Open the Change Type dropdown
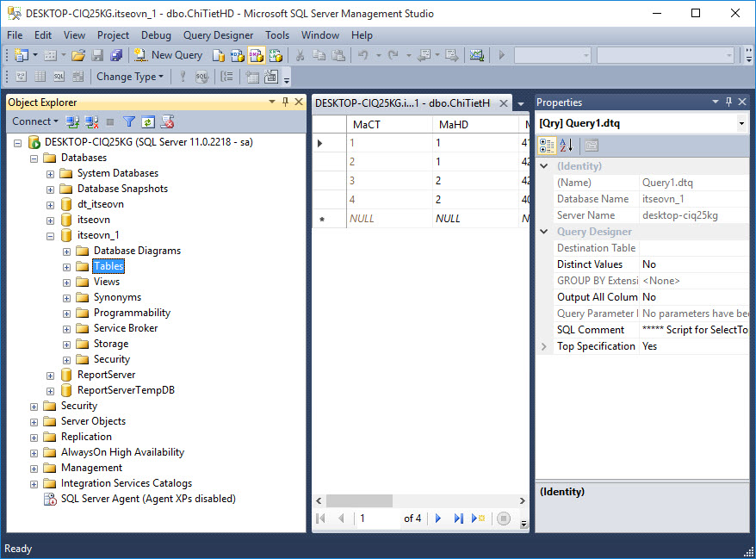Viewport: 756px width, 559px height. [130, 76]
